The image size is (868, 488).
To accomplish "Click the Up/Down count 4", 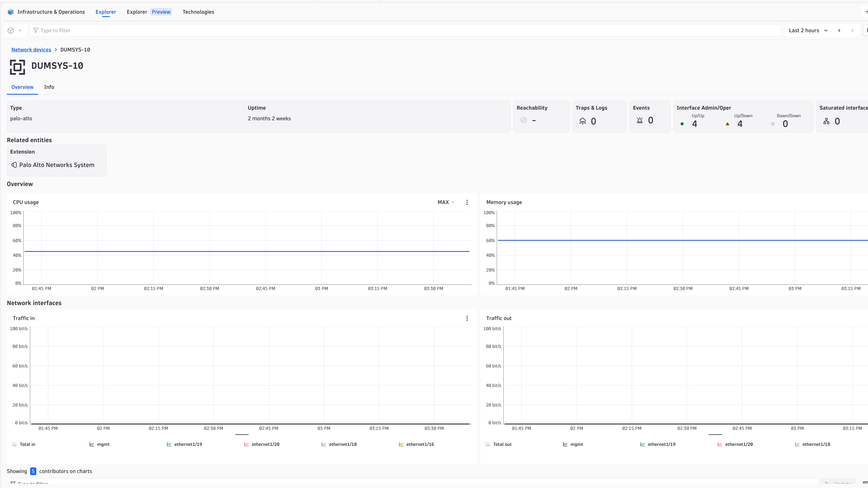I will [740, 124].
